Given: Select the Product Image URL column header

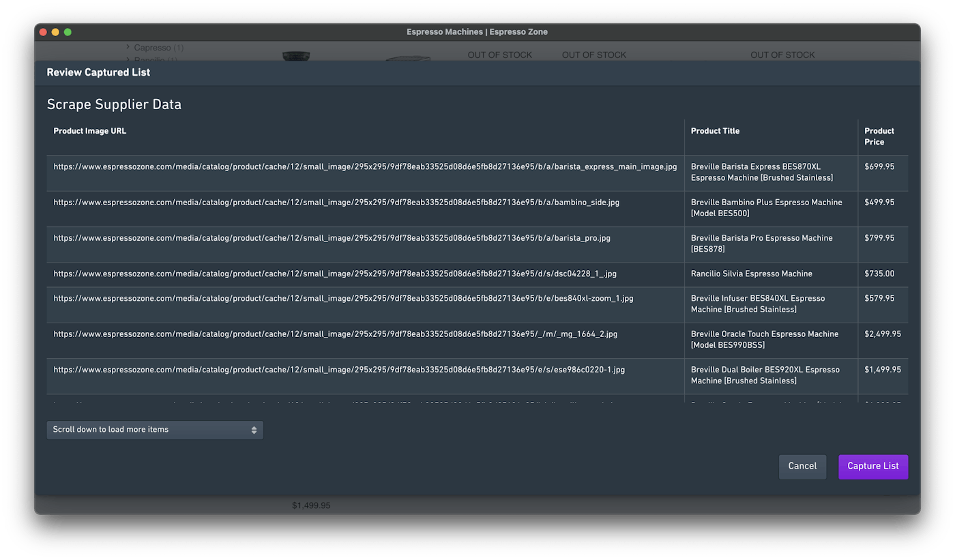Looking at the screenshot, I should [x=366, y=137].
